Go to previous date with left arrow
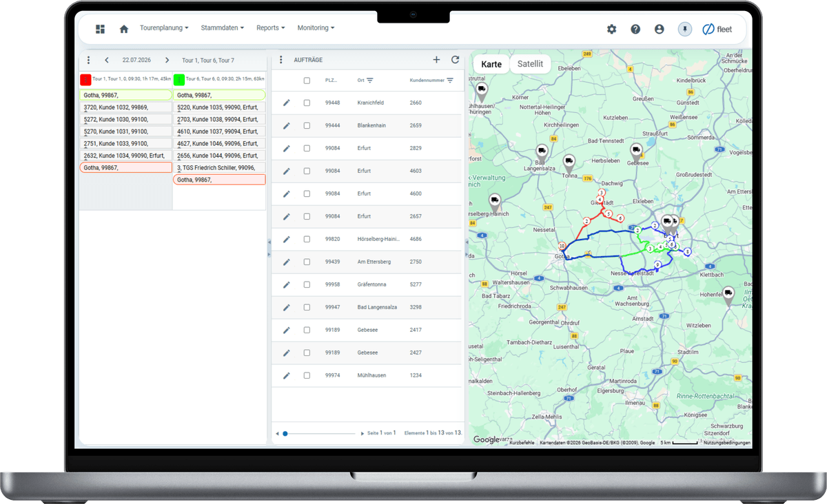The height and width of the screenshot is (504, 827). click(107, 61)
